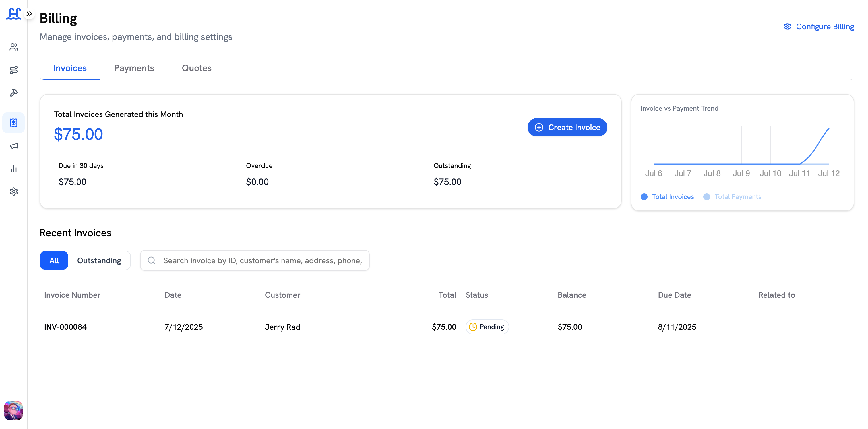Click the pool app logo icon
The image size is (868, 429).
coord(13,14)
